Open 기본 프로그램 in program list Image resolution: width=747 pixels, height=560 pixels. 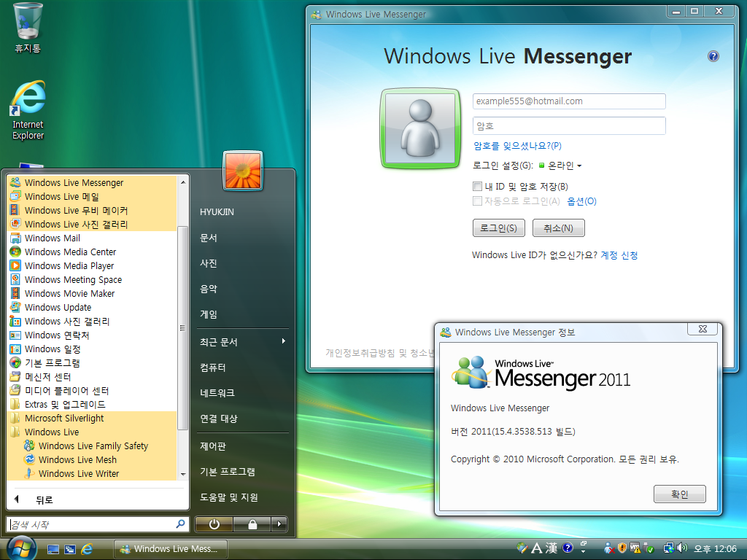point(92,362)
